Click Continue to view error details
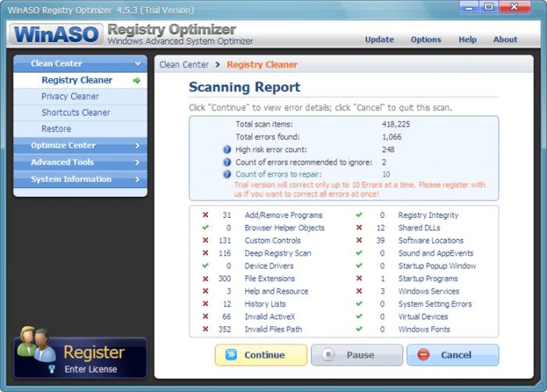This screenshot has width=547, height=392. point(261,355)
